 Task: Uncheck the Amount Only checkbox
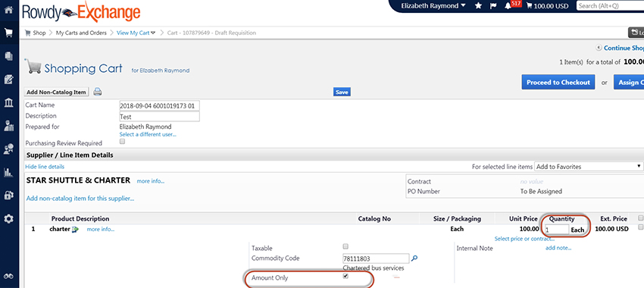345,277
